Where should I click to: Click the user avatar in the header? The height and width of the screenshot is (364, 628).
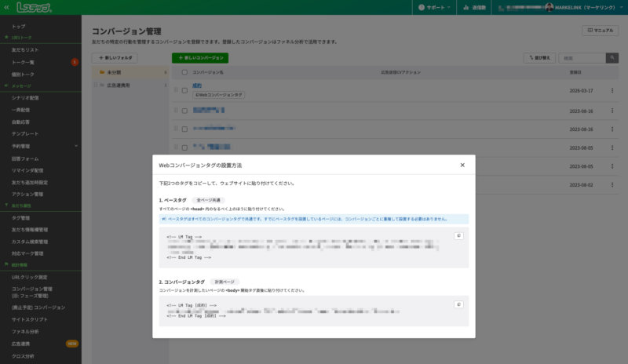[549, 7]
